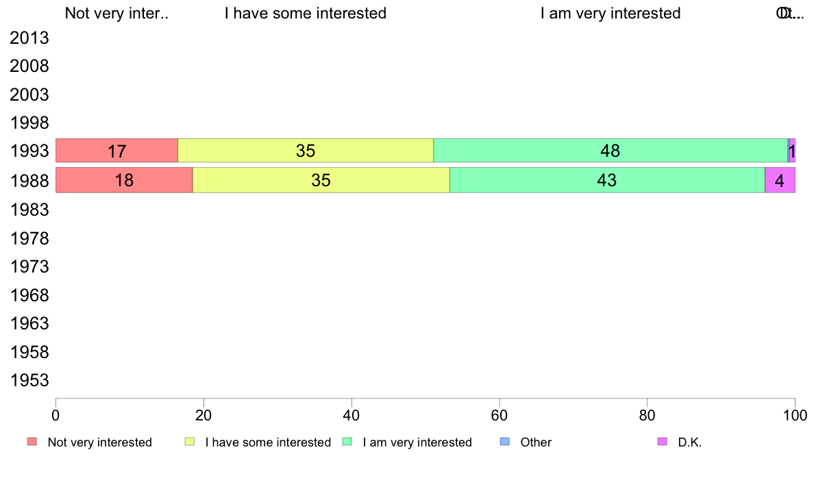Select the 1988 red bar segment labeled 18
Viewport: 814px width, 504px height.
tap(124, 180)
